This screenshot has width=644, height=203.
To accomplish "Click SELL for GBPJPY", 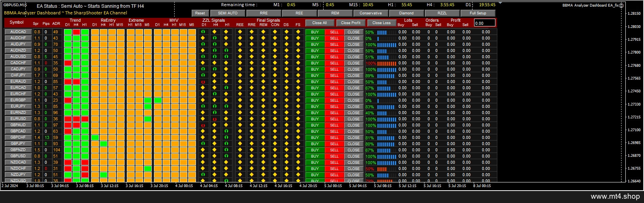I will click(334, 144).
